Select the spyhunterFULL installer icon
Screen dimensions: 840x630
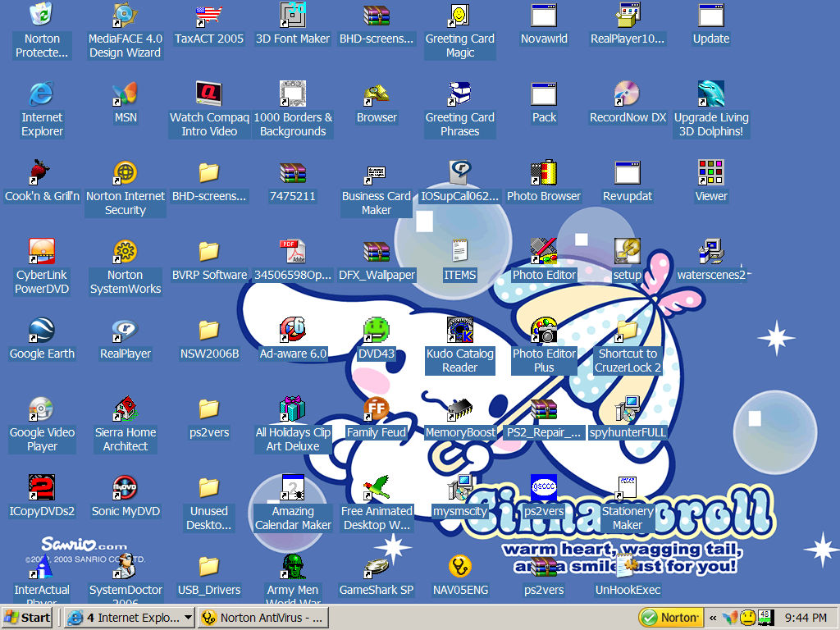click(x=627, y=409)
